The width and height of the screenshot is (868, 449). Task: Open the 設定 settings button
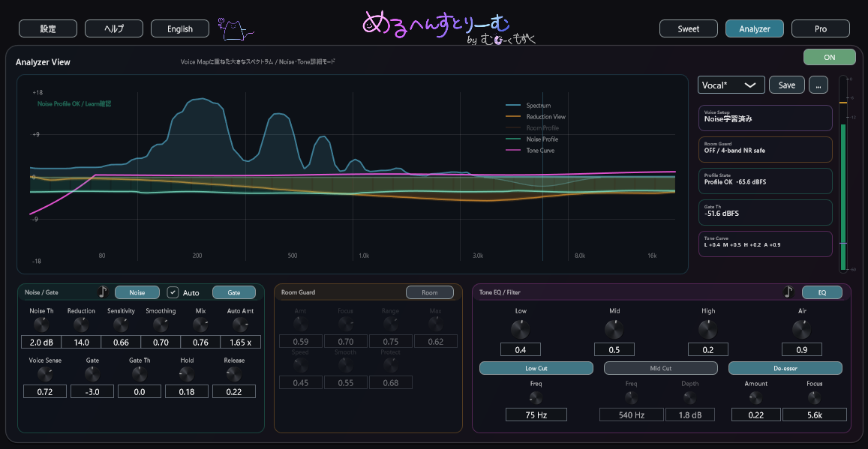48,28
